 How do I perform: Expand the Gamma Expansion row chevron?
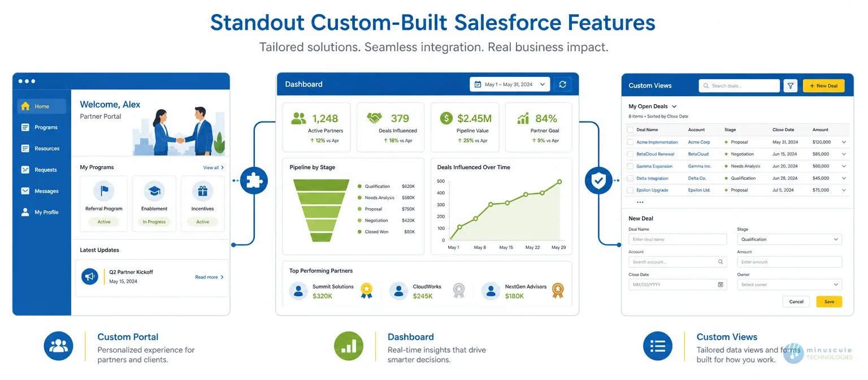click(x=844, y=166)
